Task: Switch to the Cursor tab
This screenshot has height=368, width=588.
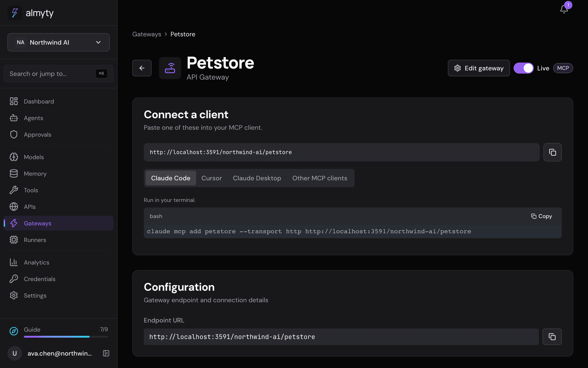Action: click(211, 178)
